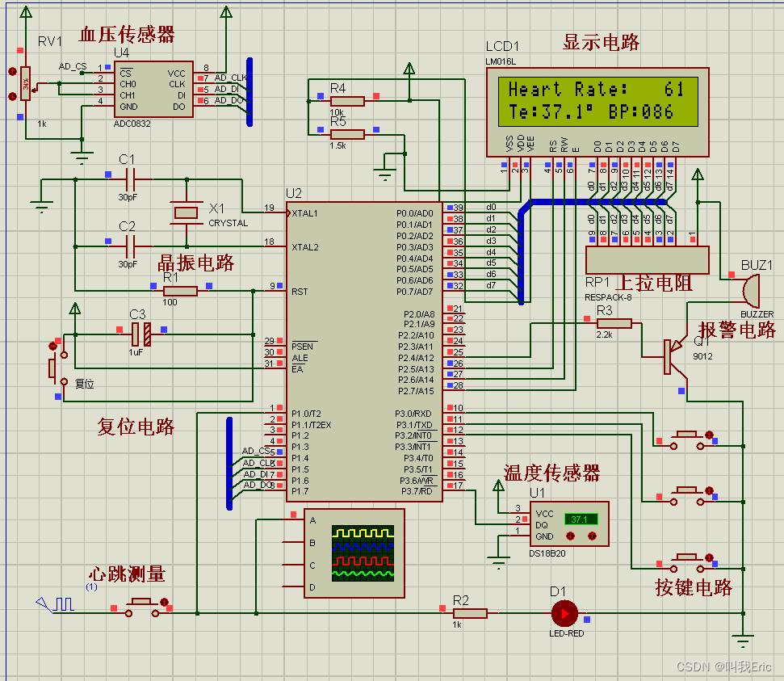
Task: Click the LM016L model text
Action: pos(501,61)
